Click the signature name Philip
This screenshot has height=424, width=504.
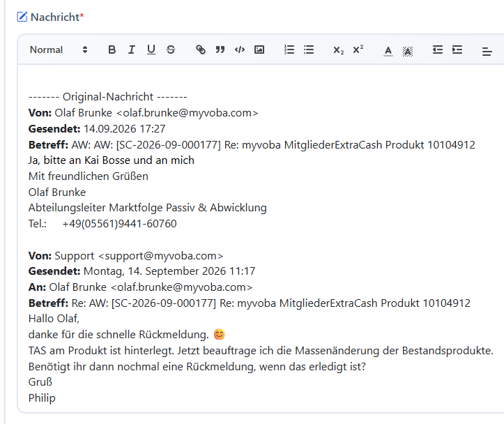click(42, 398)
